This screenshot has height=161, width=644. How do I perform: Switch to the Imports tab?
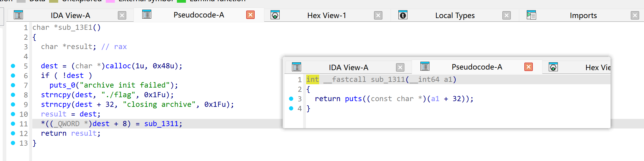click(x=583, y=15)
